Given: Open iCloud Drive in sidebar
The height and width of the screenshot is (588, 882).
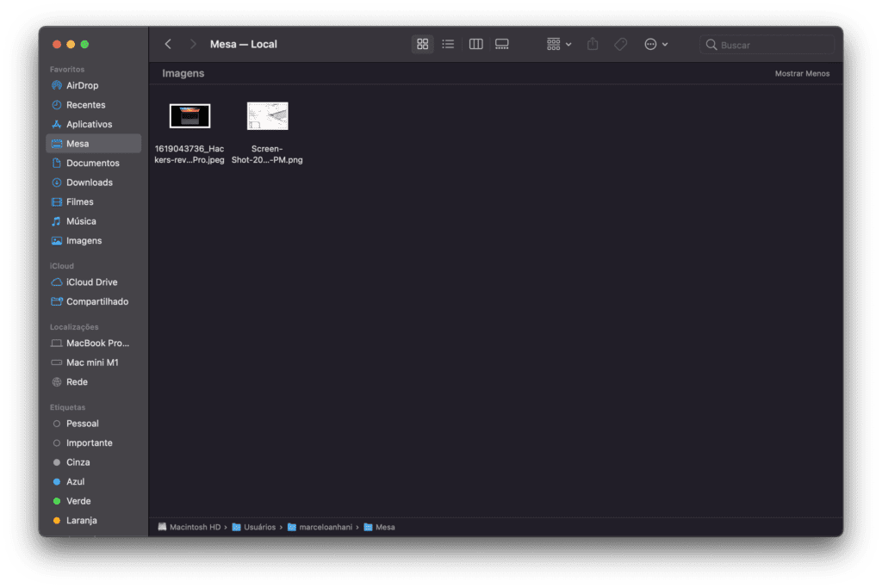Looking at the screenshot, I should tap(91, 282).
